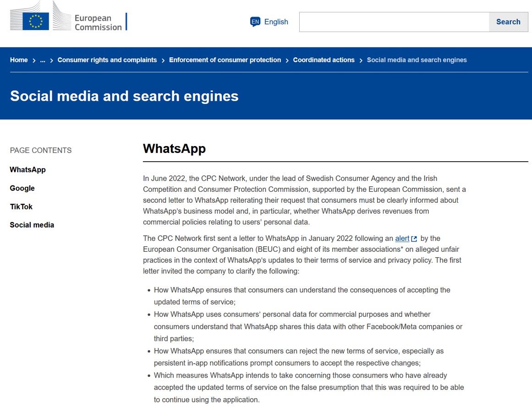532x412 pixels.
Task: Click external link icon beside alert
Action: [x=414, y=239]
